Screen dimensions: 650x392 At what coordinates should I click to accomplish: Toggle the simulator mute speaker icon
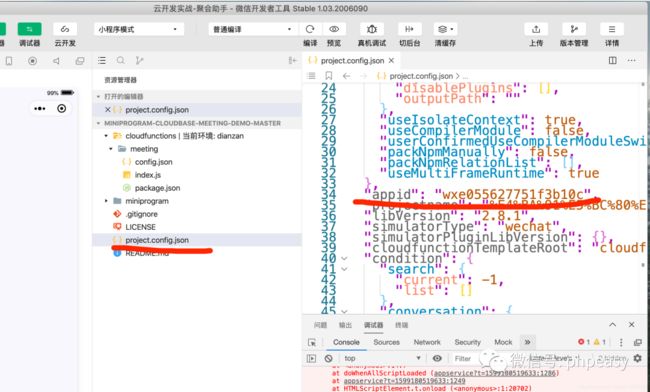pyautogui.click(x=56, y=61)
